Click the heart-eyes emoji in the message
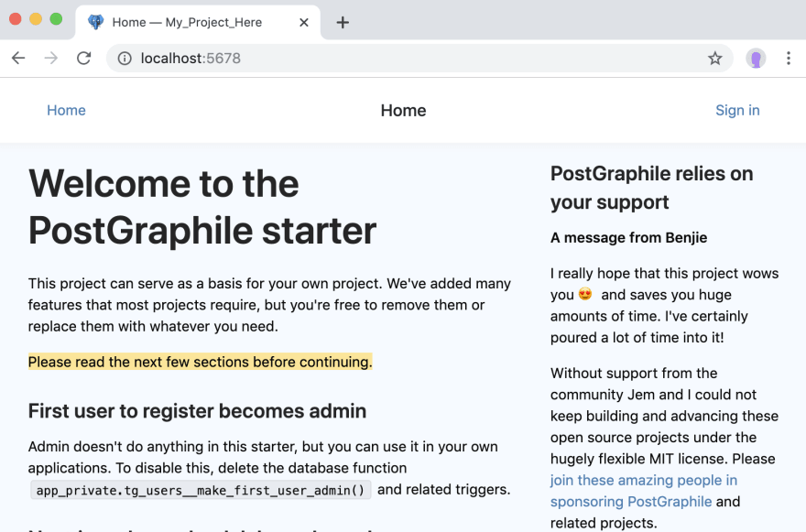Image resolution: width=806 pixels, height=532 pixels. [x=585, y=294]
